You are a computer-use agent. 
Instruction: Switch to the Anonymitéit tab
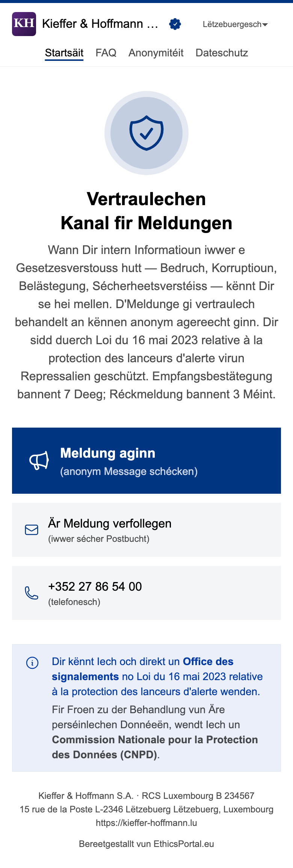[156, 53]
